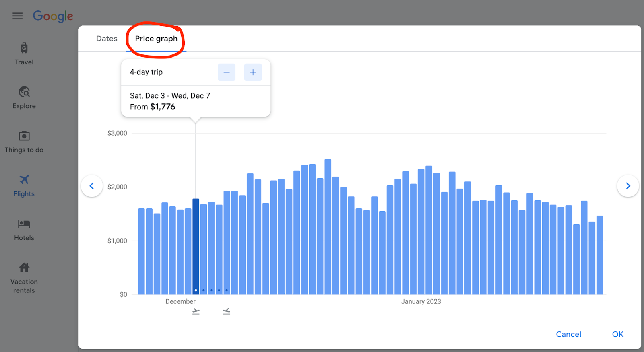Open Things to do in sidebar
644x352 pixels.
coord(24,142)
